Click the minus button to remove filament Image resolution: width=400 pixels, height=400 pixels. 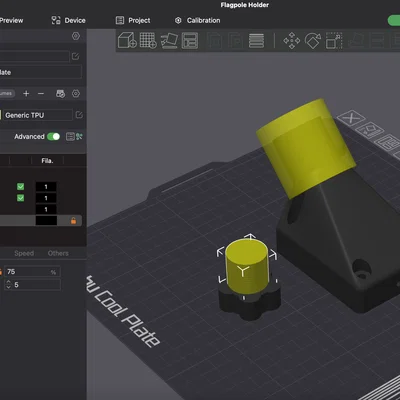pos(41,94)
